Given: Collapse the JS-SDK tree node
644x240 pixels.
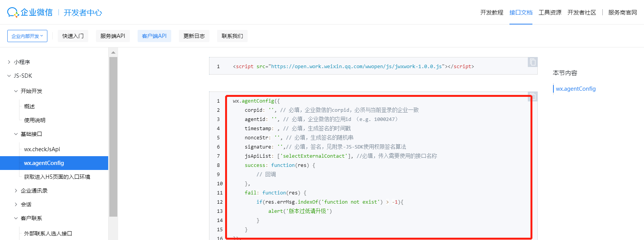Looking at the screenshot, I should [x=9, y=76].
